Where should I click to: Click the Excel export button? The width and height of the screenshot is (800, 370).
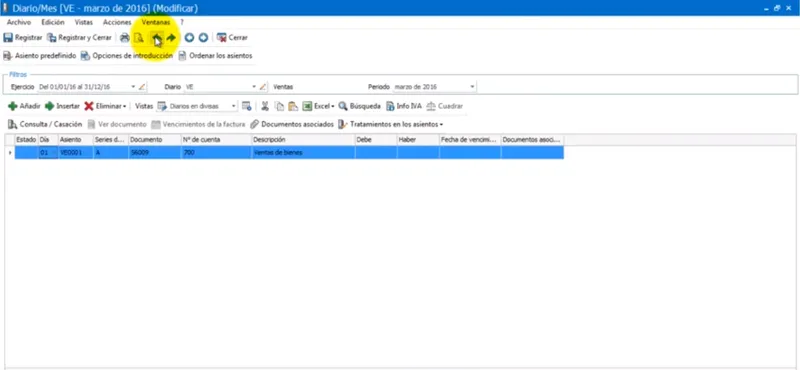point(316,106)
